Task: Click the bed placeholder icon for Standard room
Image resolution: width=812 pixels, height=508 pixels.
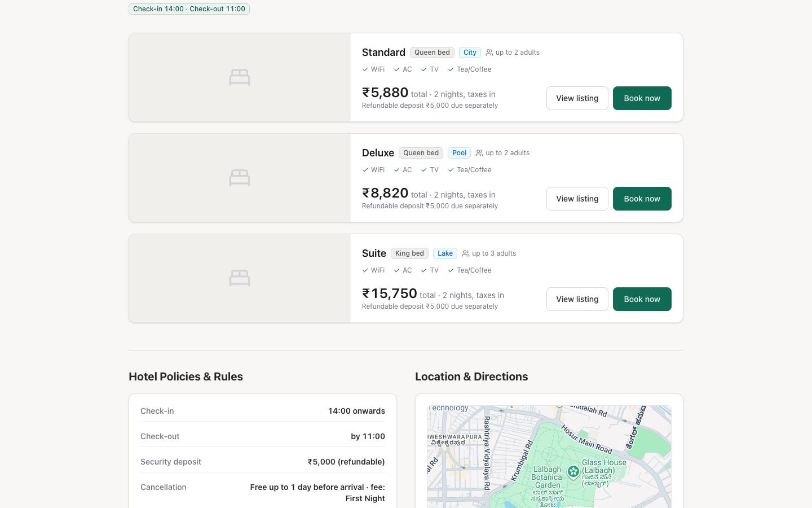Action: [x=240, y=77]
